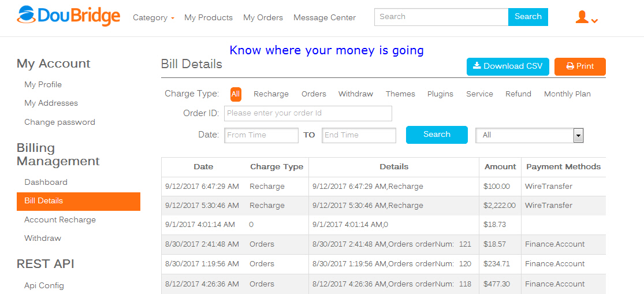Filter charge type by Withdraw

tap(356, 94)
